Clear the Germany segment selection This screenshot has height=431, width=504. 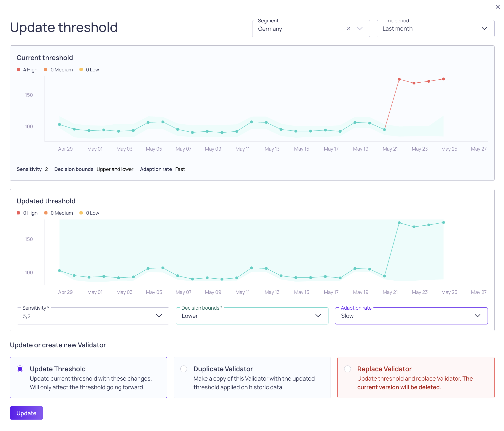pos(349,29)
